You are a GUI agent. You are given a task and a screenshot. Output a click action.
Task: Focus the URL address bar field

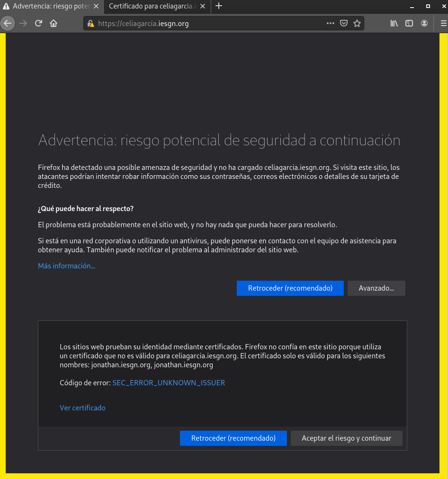point(208,24)
